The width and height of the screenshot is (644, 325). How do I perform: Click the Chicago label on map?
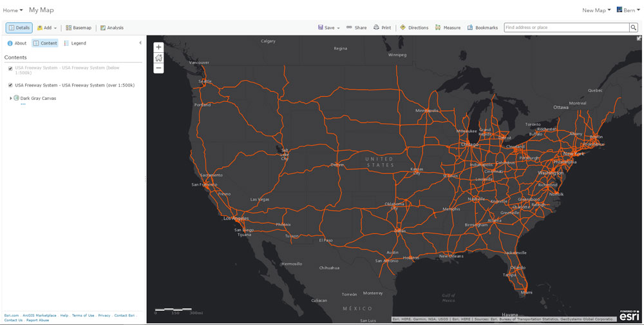click(x=469, y=145)
